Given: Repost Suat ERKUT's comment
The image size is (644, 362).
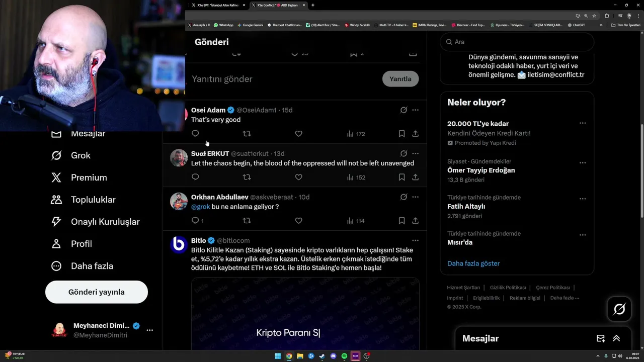Looking at the screenshot, I should pos(247,177).
